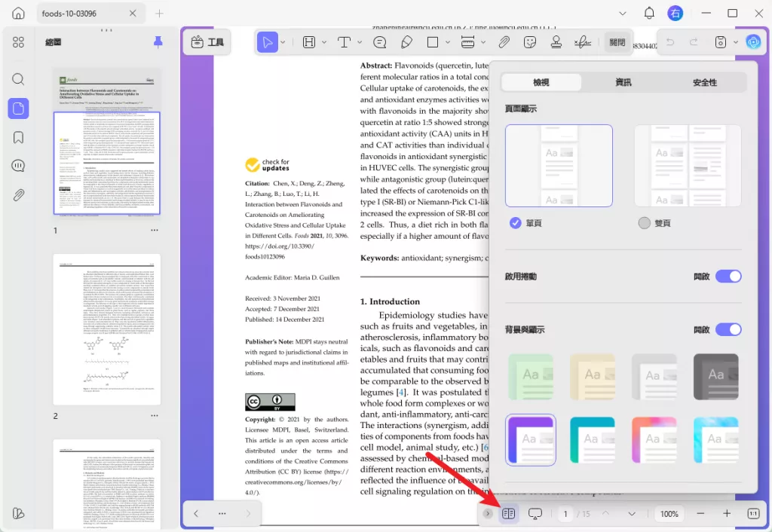Select the sticker tool
Image resolution: width=772 pixels, height=532 pixels.
tap(530, 42)
